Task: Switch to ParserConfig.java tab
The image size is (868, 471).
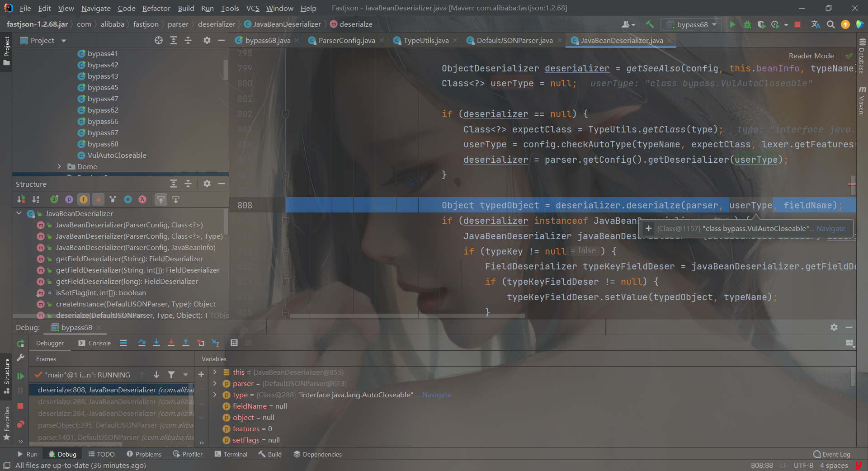Action: point(346,40)
